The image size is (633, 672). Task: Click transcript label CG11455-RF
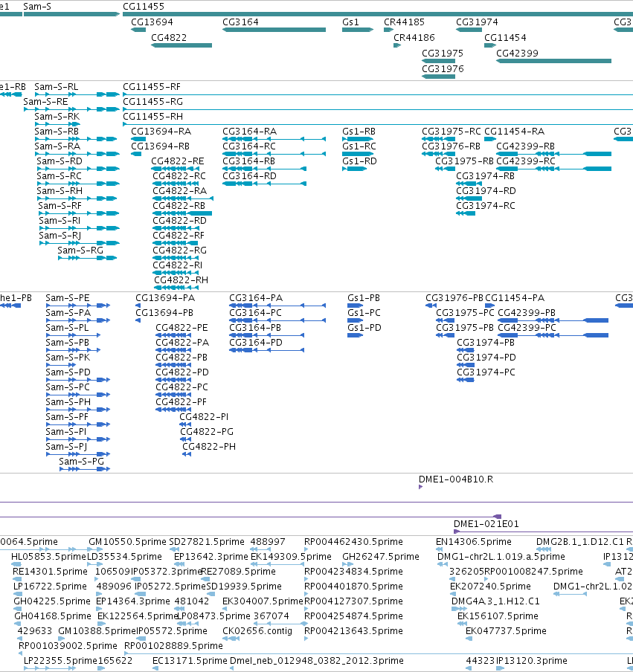[152, 87]
